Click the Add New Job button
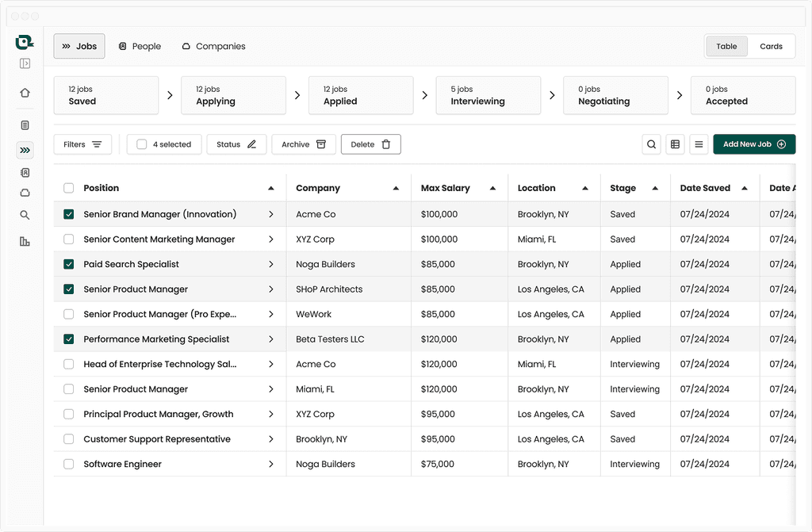Image resolution: width=812 pixels, height=532 pixels. 754,144
